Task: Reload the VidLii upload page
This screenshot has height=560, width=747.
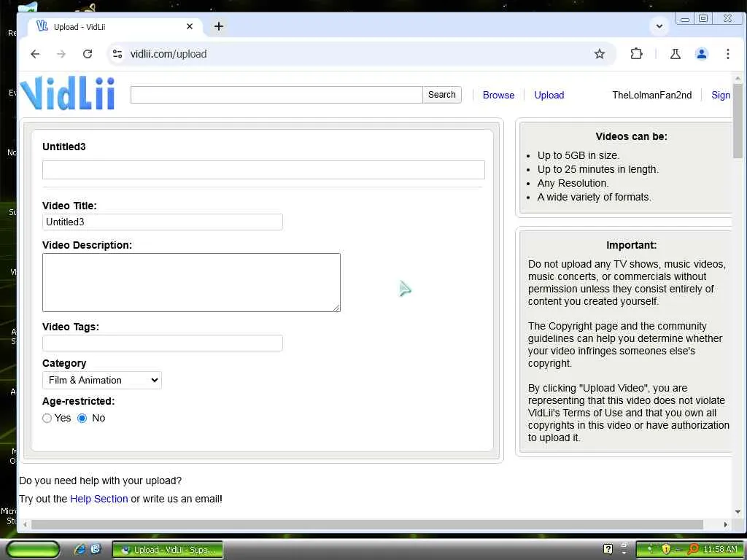Action: 88,54
